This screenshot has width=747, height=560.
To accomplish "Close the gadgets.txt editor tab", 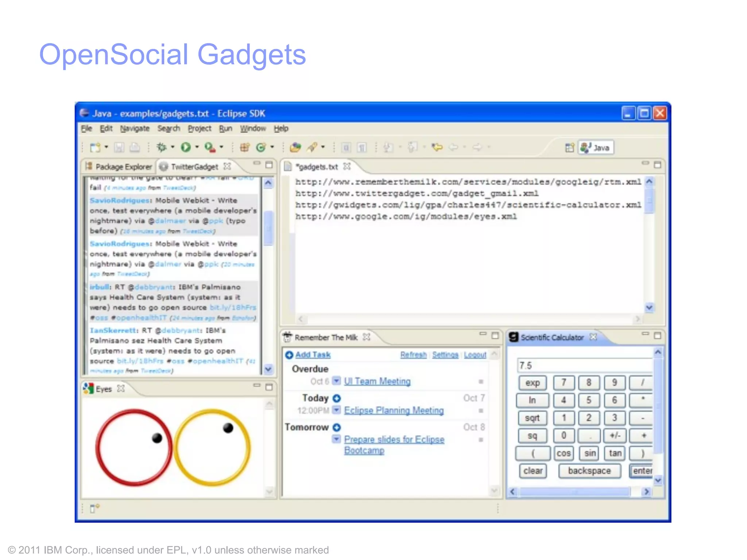I will click(347, 166).
